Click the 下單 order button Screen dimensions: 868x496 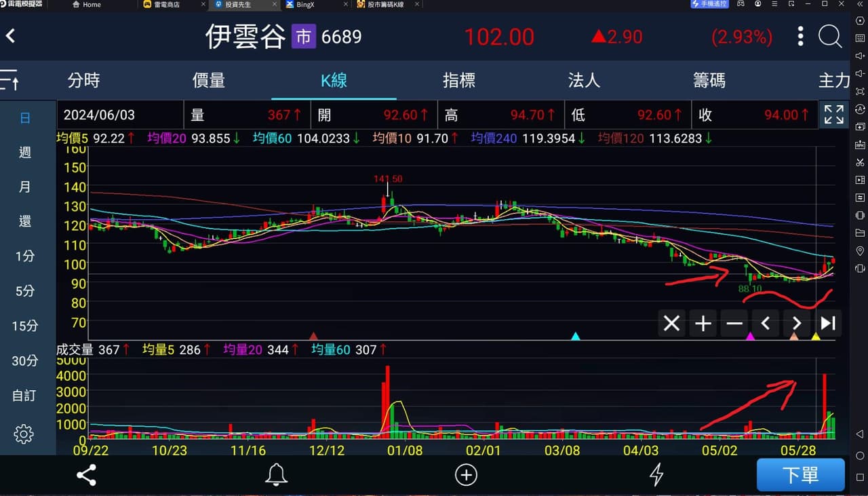pyautogui.click(x=801, y=475)
